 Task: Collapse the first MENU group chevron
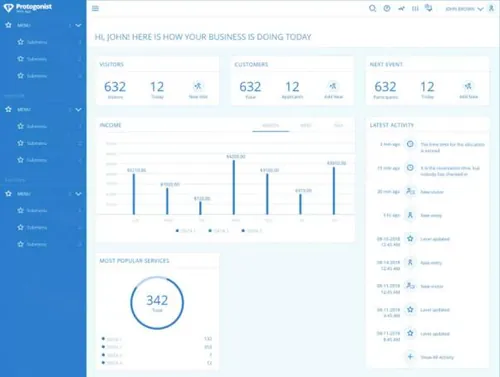pyautogui.click(x=78, y=25)
